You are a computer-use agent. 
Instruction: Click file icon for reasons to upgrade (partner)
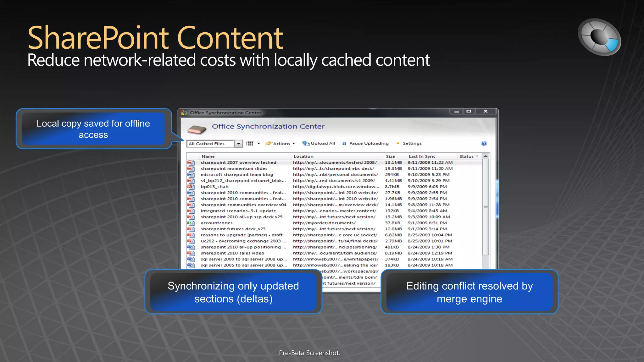point(191,235)
